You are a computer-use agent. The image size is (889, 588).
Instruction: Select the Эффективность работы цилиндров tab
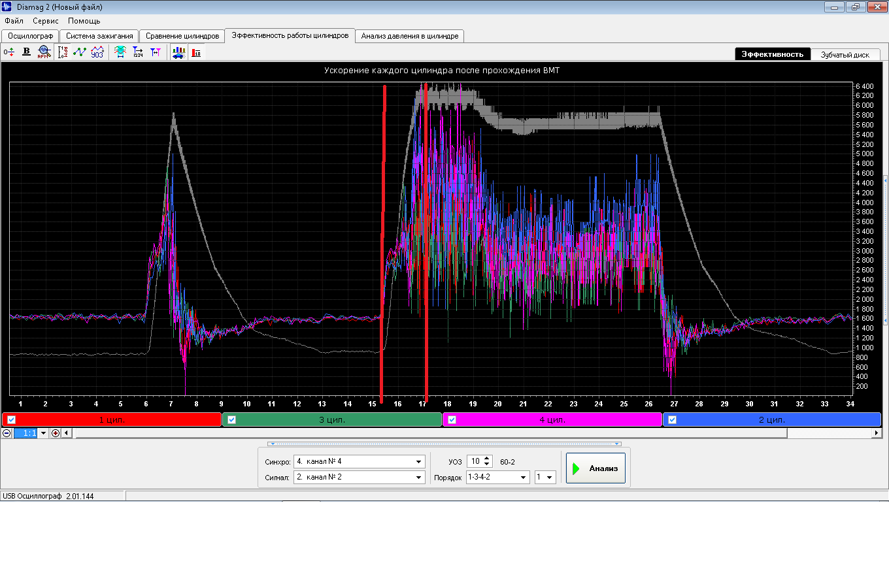click(x=290, y=35)
